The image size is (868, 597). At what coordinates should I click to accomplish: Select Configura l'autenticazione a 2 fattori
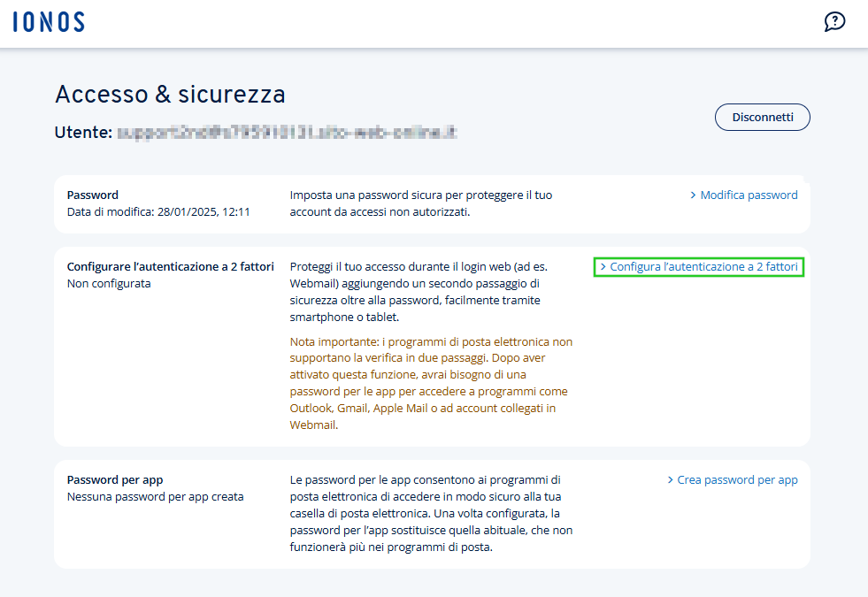click(x=703, y=266)
